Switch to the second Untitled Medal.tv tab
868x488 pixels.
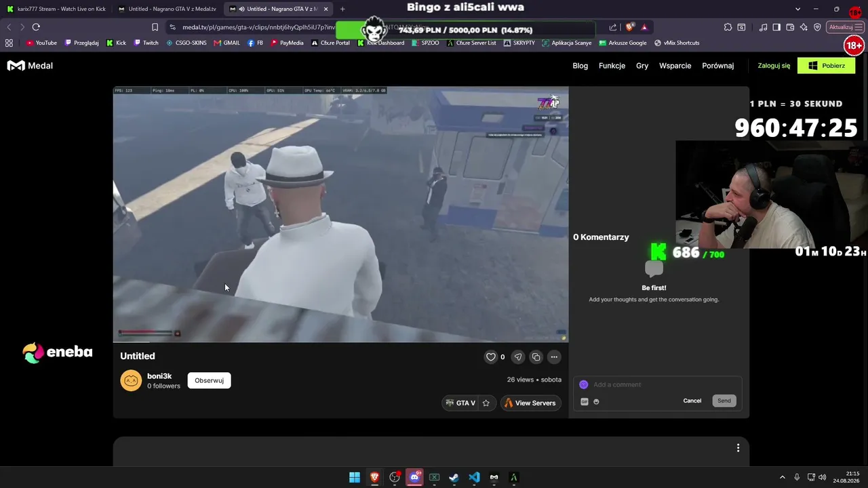[x=167, y=9]
